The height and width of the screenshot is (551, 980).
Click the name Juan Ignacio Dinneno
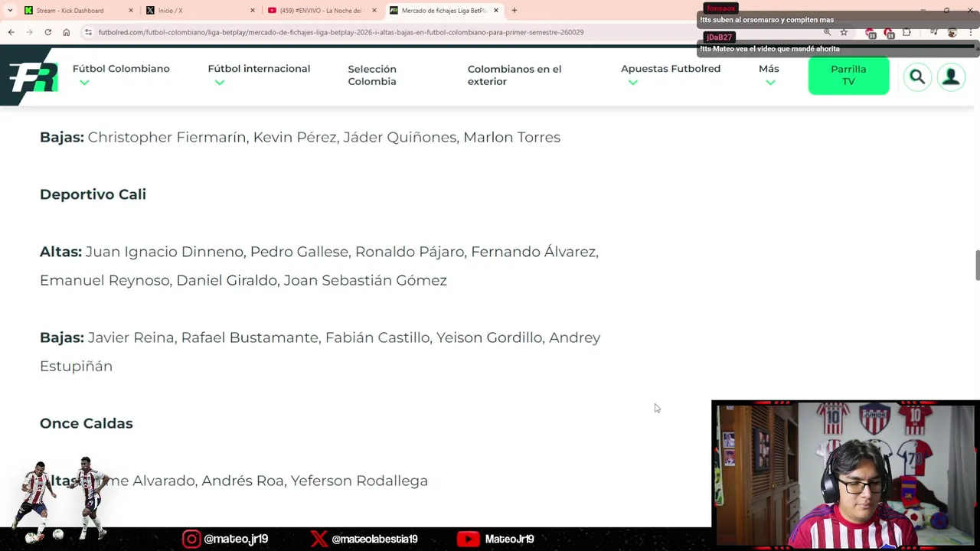click(x=165, y=252)
